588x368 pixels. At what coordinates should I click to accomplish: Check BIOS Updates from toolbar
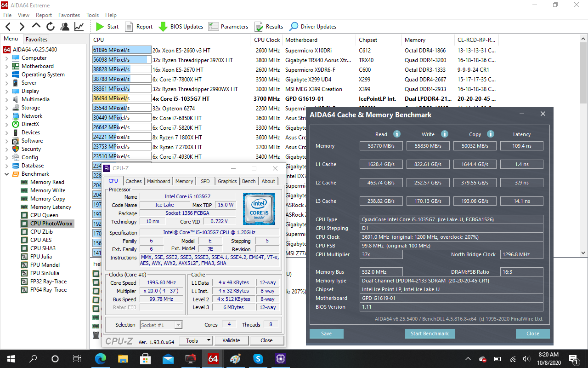tap(181, 27)
